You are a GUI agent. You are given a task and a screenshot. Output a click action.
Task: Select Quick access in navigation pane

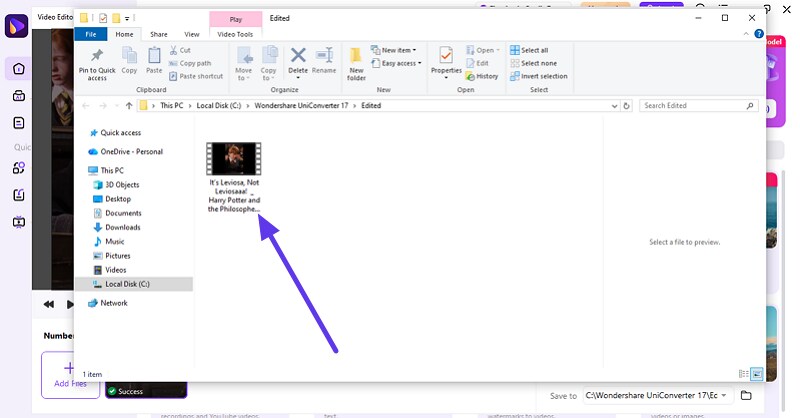point(115,133)
